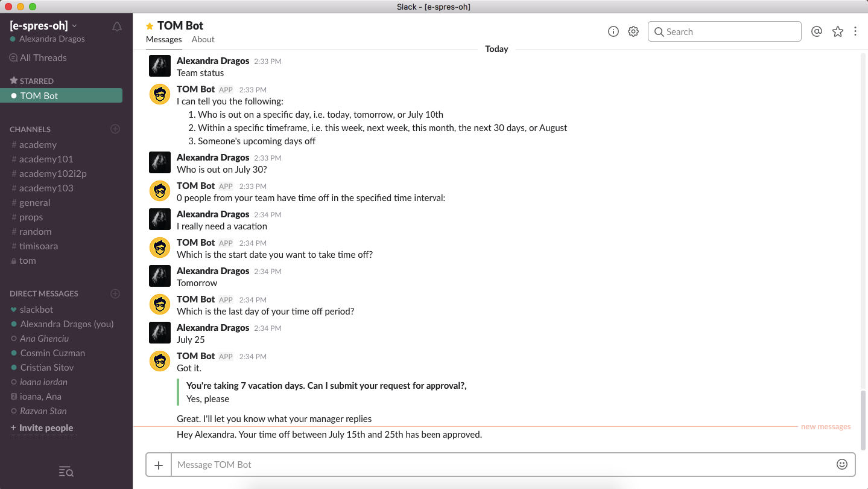Unstar TOM Bot with the yellow star
This screenshot has height=489, width=868.
coord(150,26)
